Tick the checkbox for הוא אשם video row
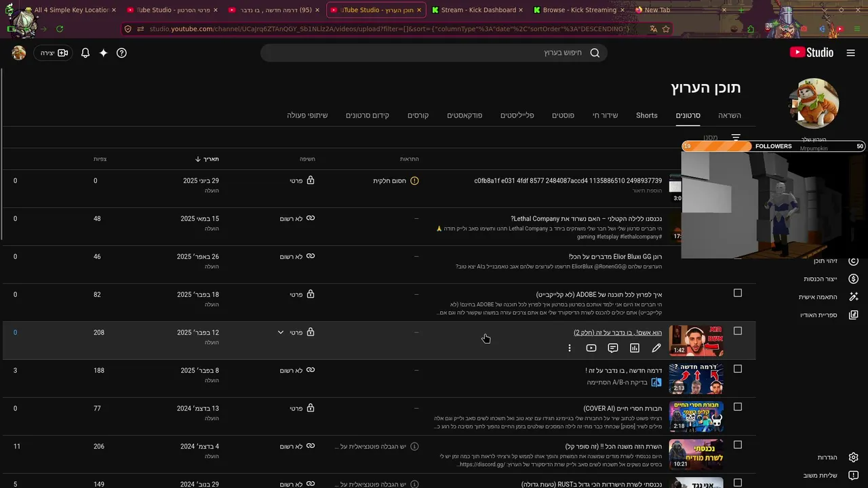868x488 pixels. (x=738, y=331)
